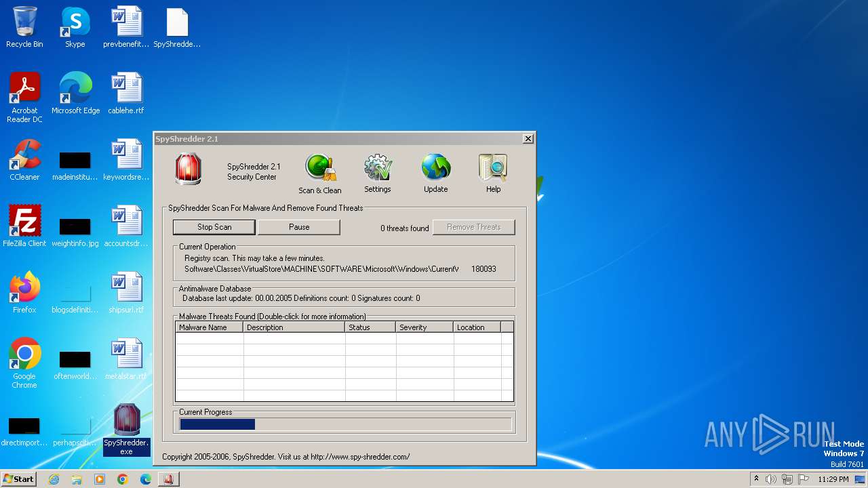Select the Acrobat Reader DC shortcut
The image size is (868, 488).
[24, 98]
